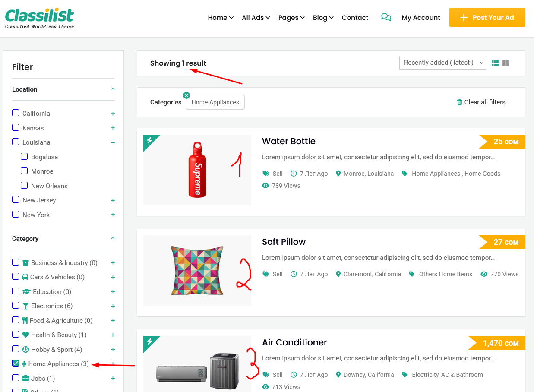Open the Blog menu
The image size is (534, 392).
(x=323, y=18)
